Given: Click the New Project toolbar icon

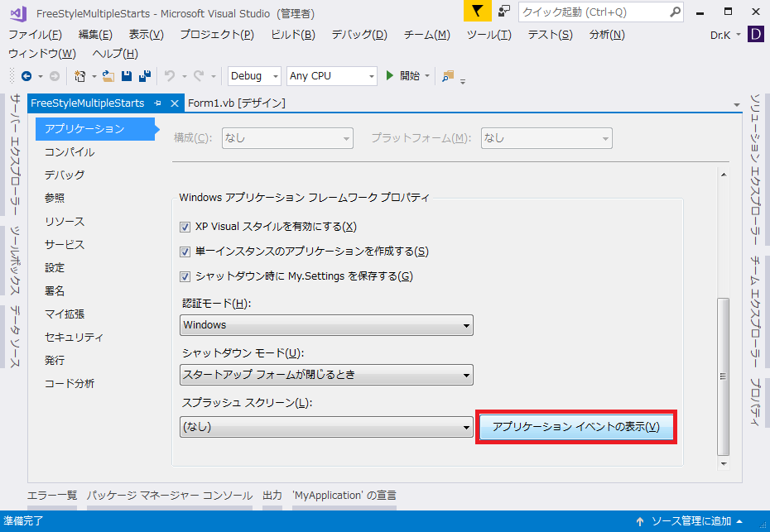Looking at the screenshot, I should point(80,76).
